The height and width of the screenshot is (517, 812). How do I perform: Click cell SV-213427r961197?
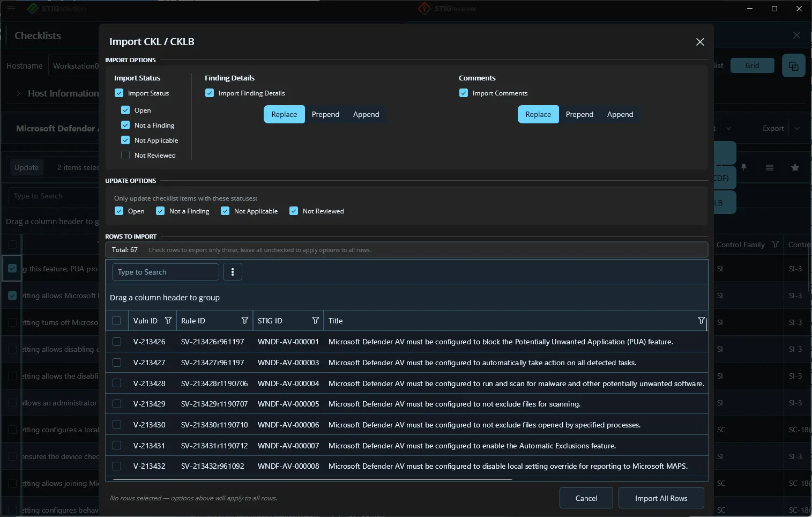tap(213, 363)
